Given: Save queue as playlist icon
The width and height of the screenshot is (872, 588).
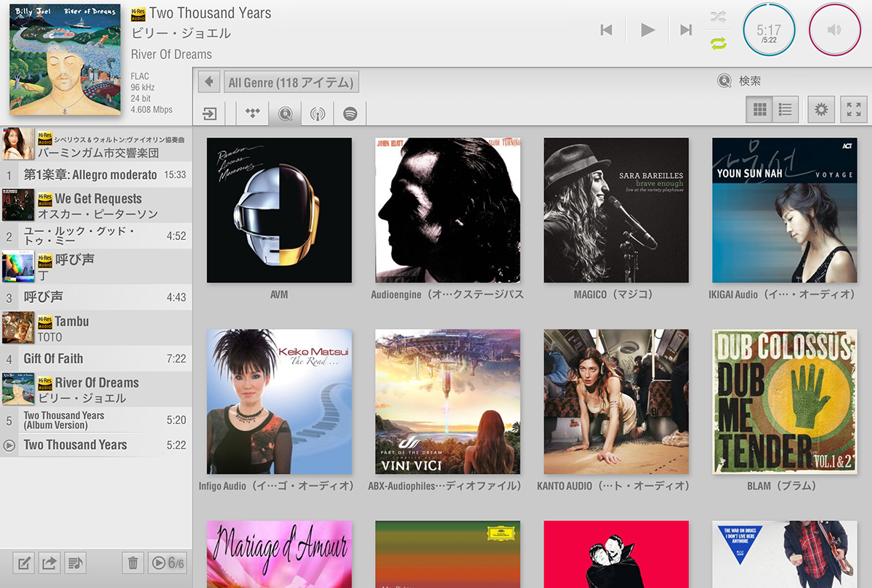Looking at the screenshot, I should click(x=74, y=562).
